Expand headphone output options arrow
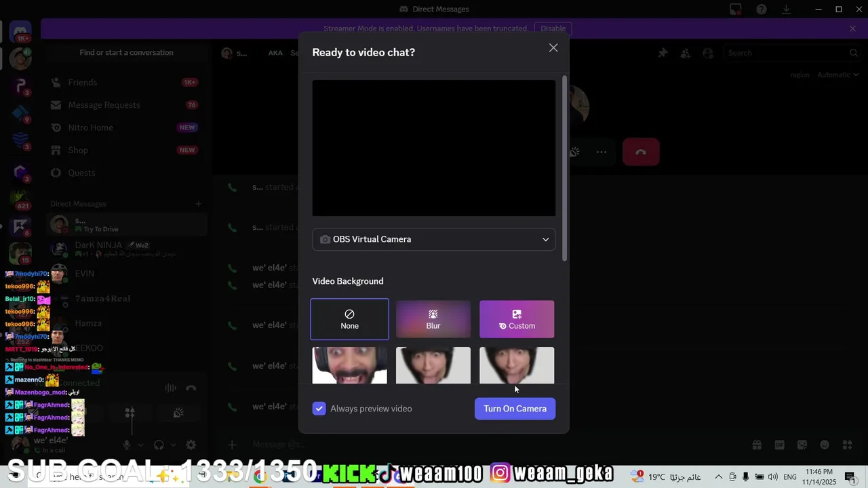868x488 pixels. (x=173, y=445)
